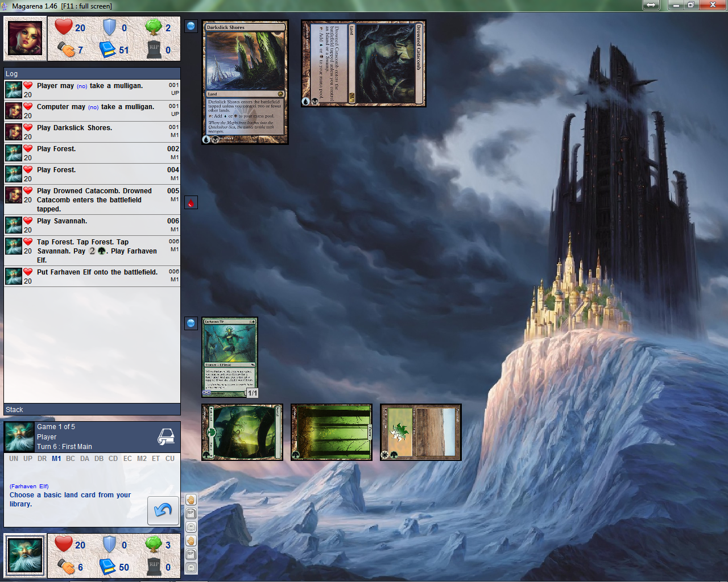Select the tapped Drowned Catacomb card
The height and width of the screenshot is (582, 728).
[363, 63]
